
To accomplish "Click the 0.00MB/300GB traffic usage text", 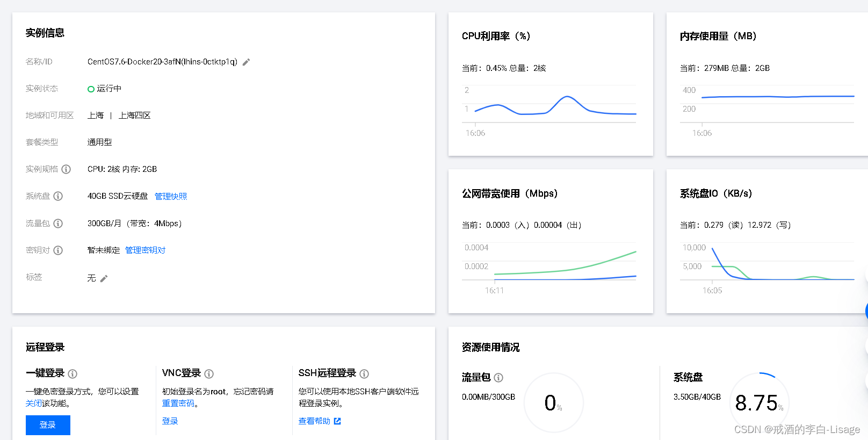I will pos(488,397).
